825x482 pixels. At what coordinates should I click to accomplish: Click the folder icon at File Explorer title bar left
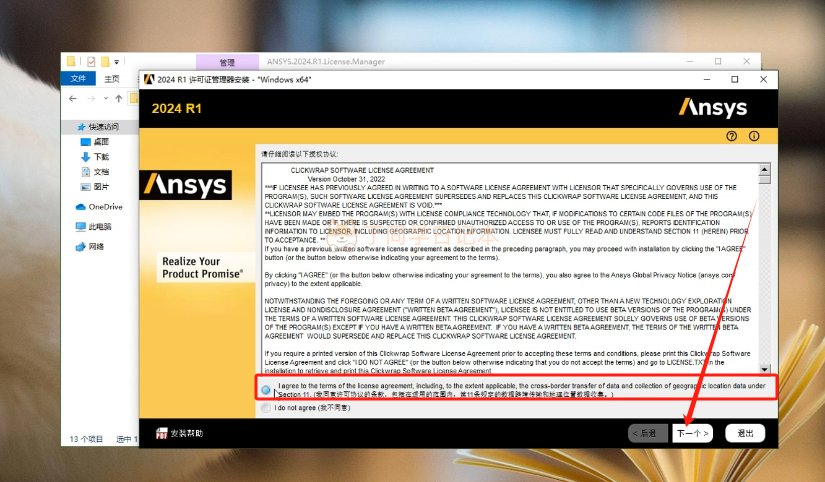(71, 61)
